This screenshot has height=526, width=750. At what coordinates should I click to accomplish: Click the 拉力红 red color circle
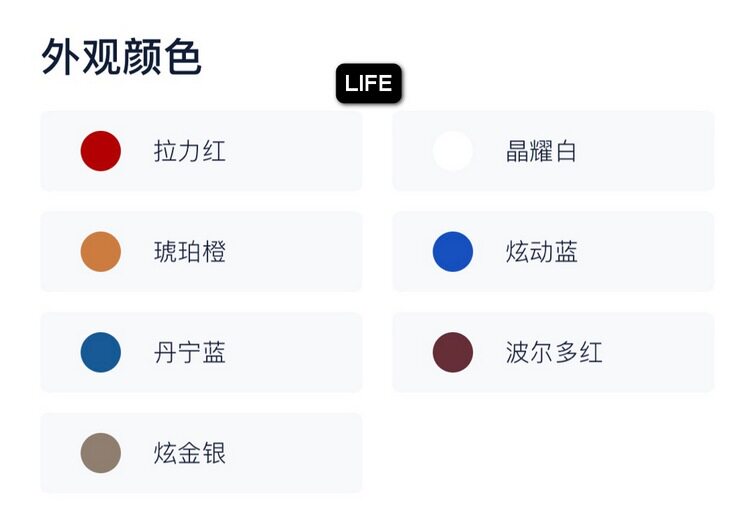[101, 151]
